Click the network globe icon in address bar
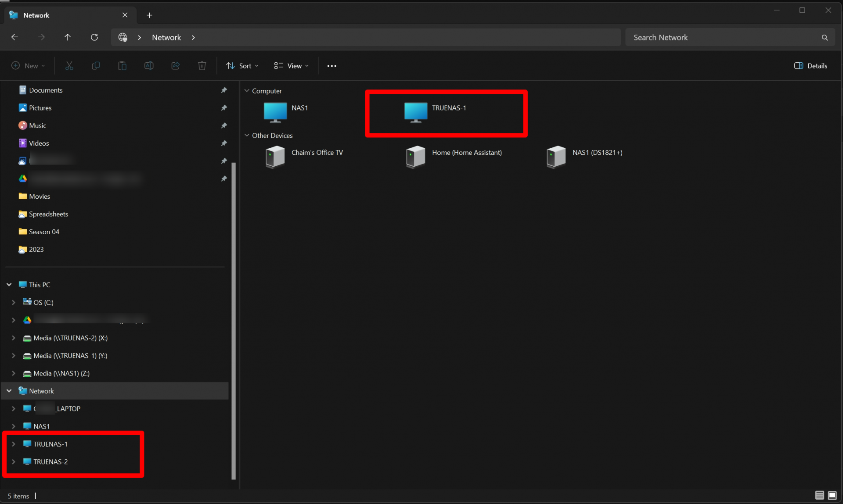Screen dimensions: 843x504 click(x=123, y=37)
